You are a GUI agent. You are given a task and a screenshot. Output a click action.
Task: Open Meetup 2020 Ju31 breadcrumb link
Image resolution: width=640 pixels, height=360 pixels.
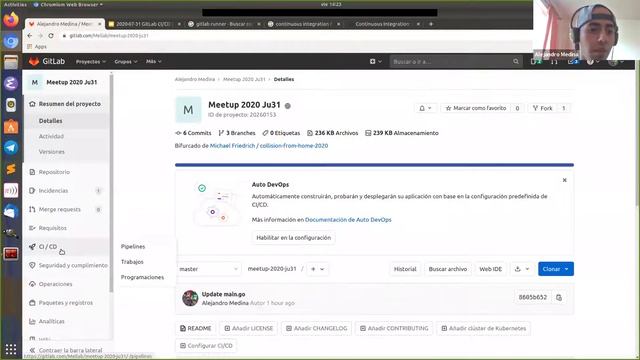244,79
